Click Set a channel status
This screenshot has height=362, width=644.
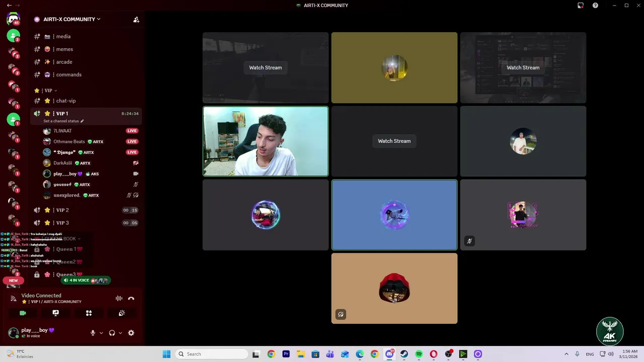pyautogui.click(x=63, y=121)
